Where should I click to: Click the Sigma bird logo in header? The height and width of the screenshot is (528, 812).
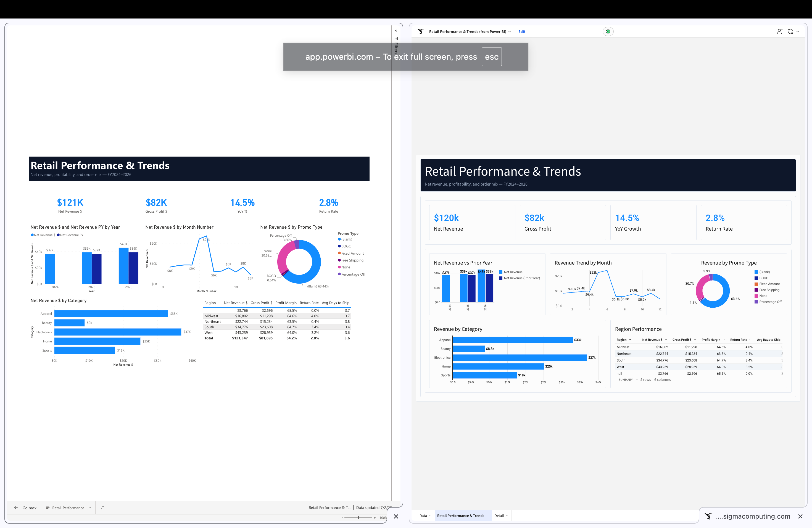point(420,31)
